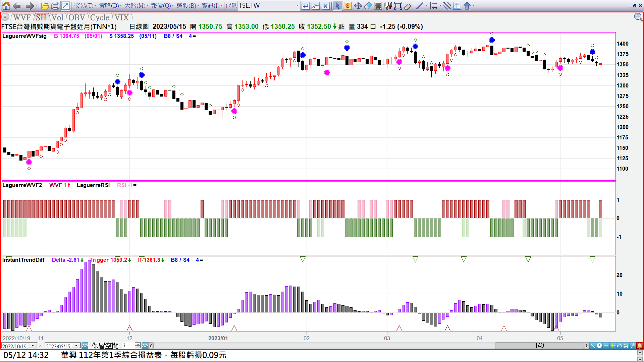This screenshot has width=644, height=362.
Task: Toggle the candlestick compare chart icon
Action: (388, 6)
